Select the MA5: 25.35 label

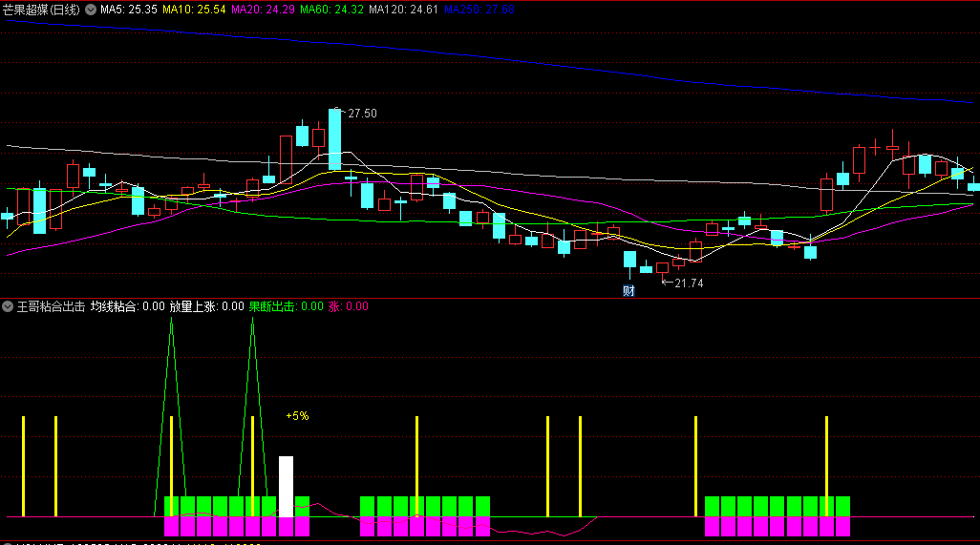[x=129, y=10]
